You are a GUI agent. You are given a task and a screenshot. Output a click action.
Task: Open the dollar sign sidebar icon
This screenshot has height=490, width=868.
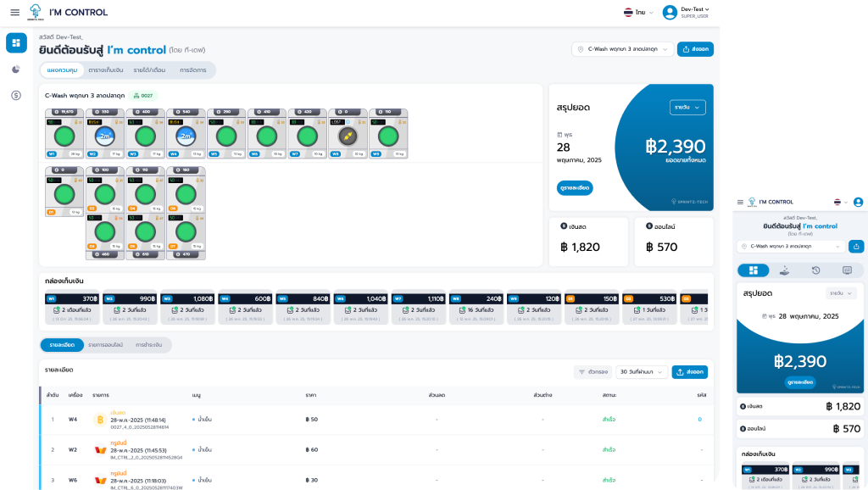coord(16,95)
